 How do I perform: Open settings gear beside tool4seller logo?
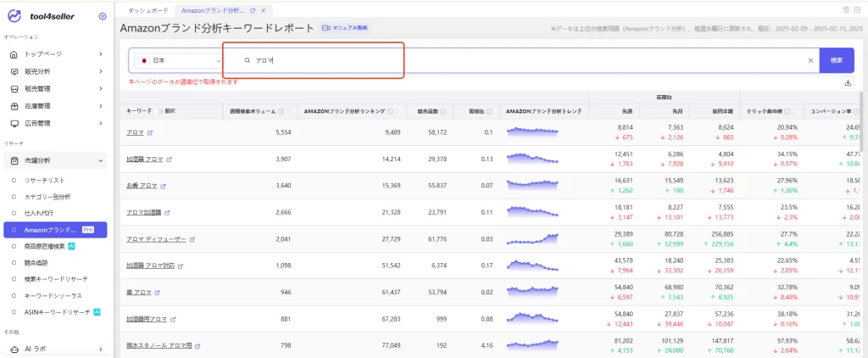103,17
